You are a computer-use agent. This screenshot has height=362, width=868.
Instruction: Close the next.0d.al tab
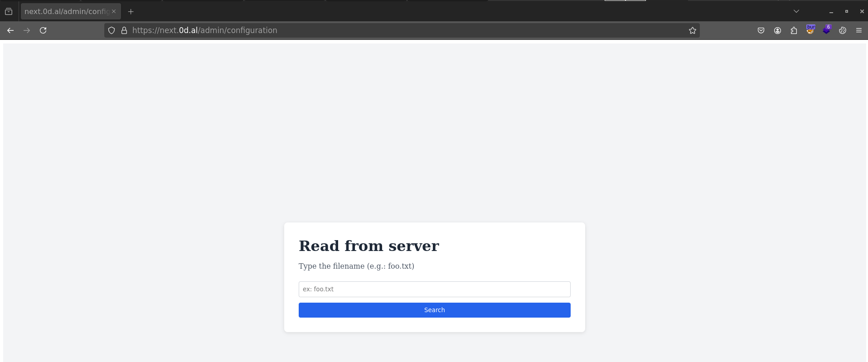114,11
